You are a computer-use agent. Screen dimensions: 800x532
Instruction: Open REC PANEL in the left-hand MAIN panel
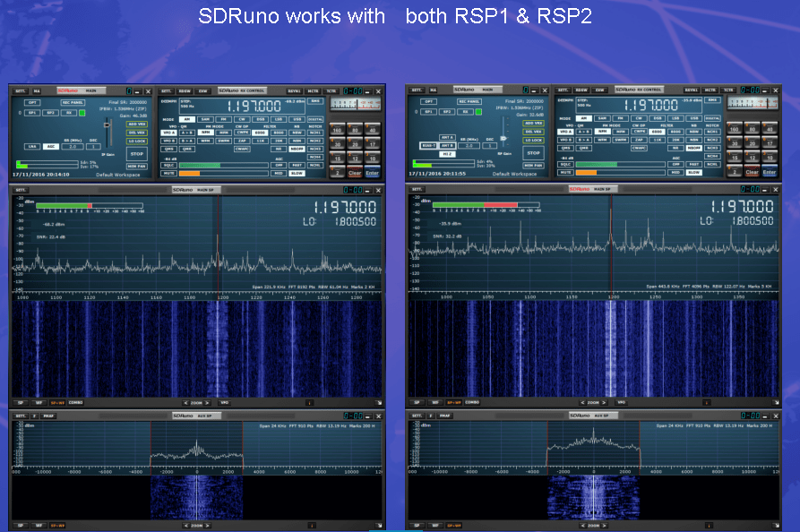click(x=73, y=102)
